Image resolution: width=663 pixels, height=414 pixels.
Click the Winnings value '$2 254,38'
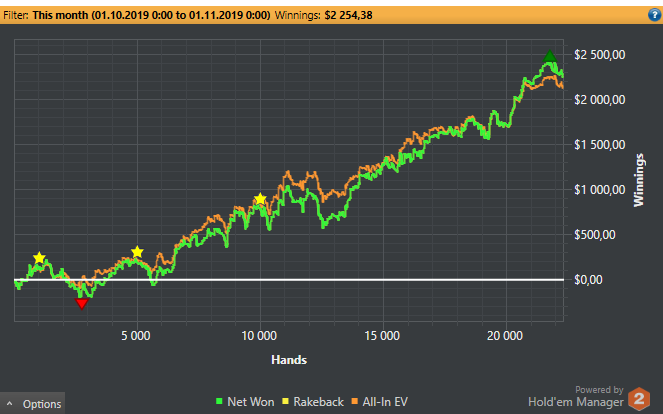point(348,16)
